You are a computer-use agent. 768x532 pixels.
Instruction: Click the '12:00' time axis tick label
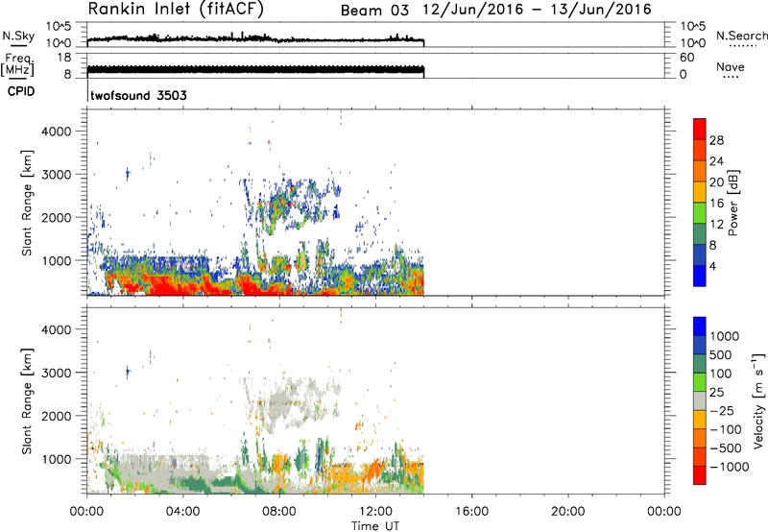pyautogui.click(x=375, y=512)
